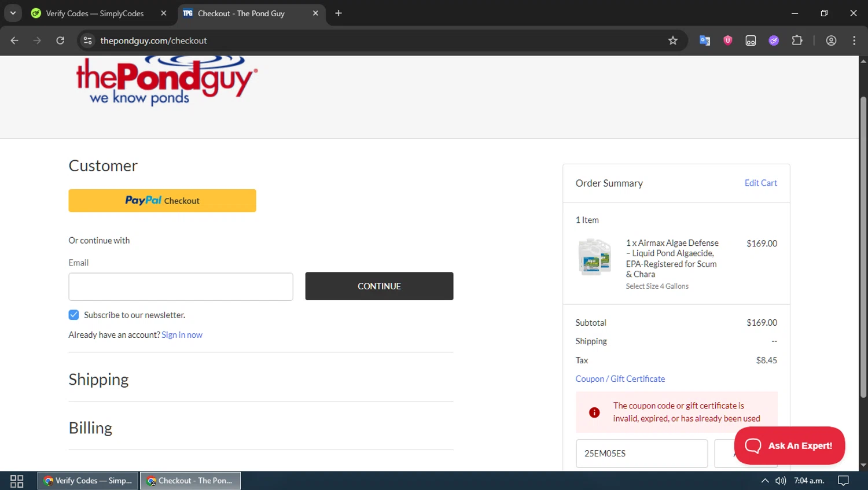
Task: Toggle the Coupon / Gift Certificate link
Action: coord(620,379)
